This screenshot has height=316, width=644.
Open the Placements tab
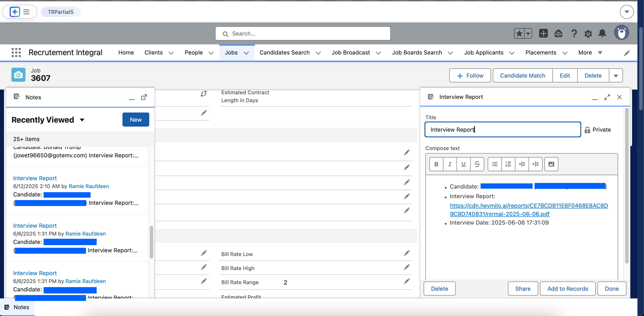tap(541, 53)
